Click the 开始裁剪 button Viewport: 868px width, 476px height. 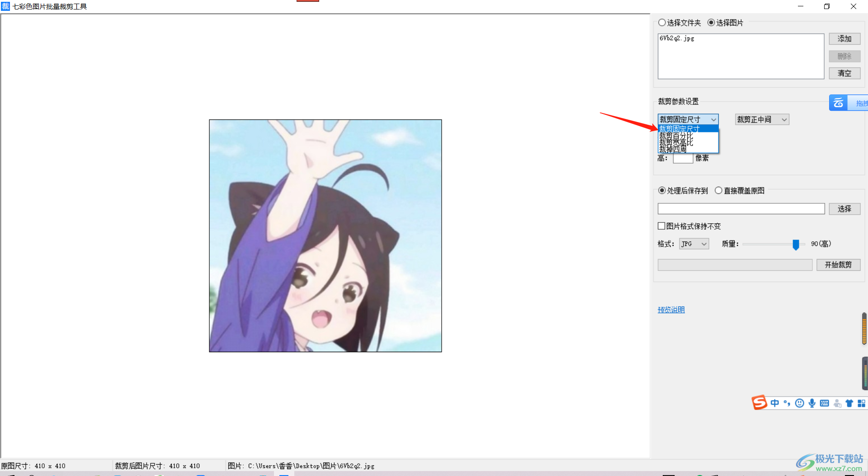(838, 265)
